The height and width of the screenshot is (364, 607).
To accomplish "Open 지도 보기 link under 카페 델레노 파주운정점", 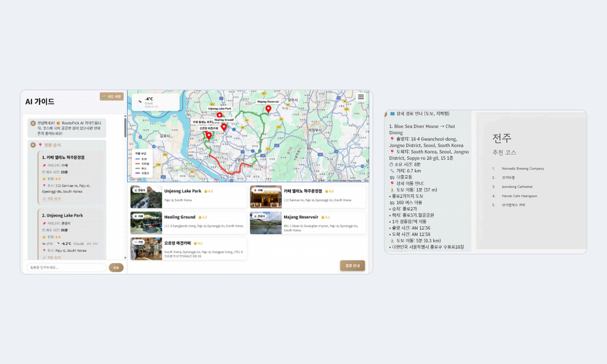I will point(51,199).
